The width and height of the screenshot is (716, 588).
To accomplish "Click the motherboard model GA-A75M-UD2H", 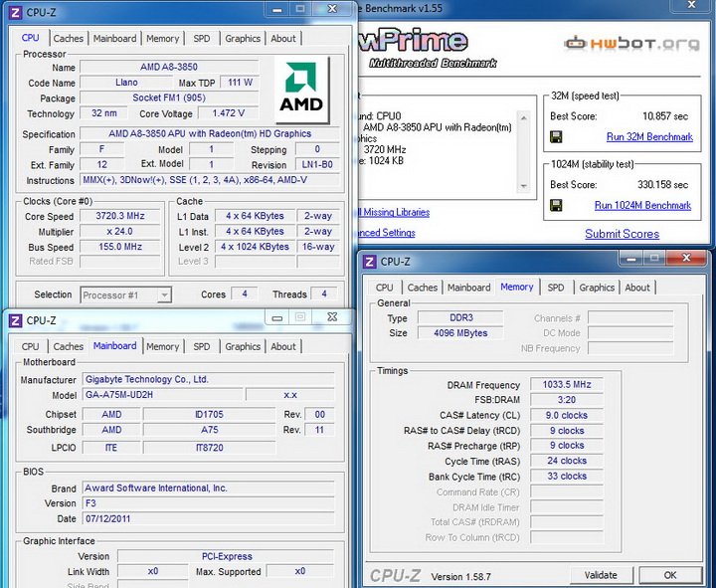I will (162, 395).
